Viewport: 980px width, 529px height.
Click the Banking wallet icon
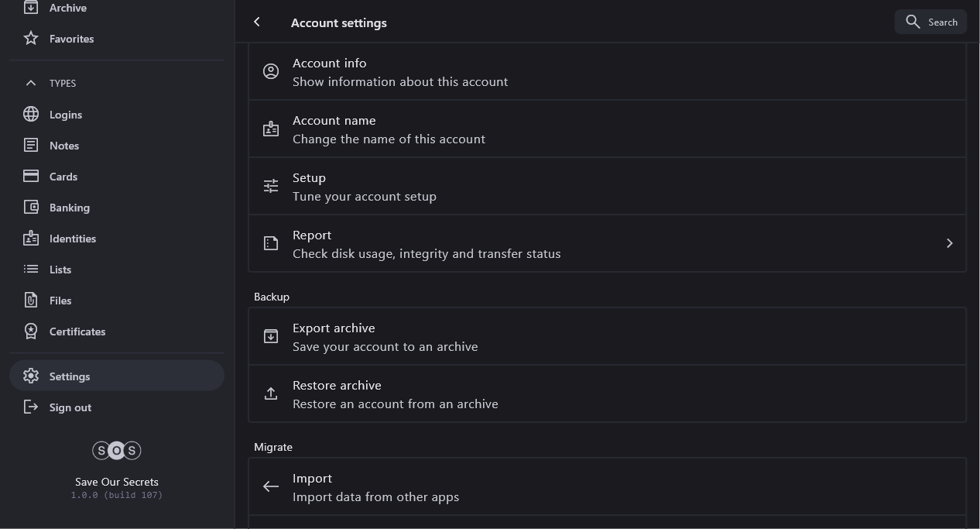coord(31,208)
